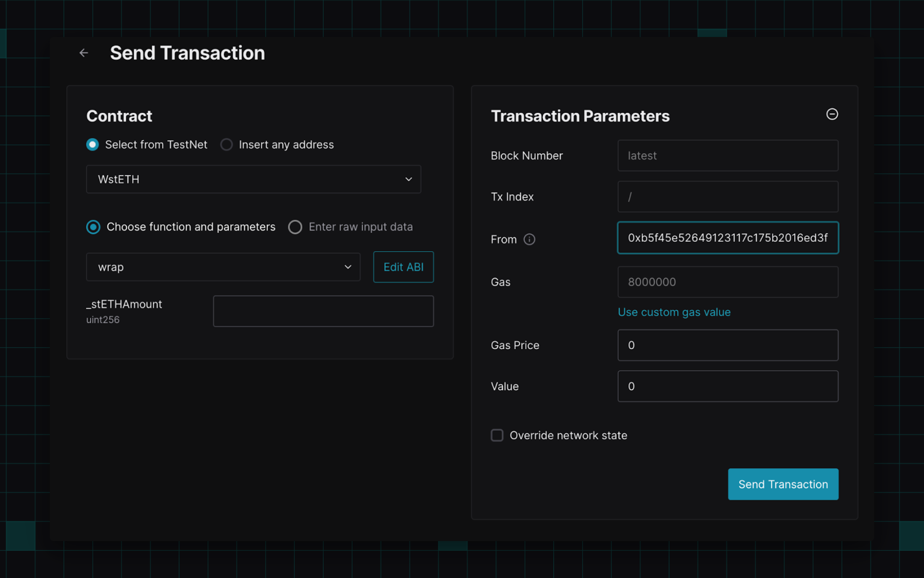The image size is (924, 578).
Task: Click the From field info icon
Action: coord(529,240)
